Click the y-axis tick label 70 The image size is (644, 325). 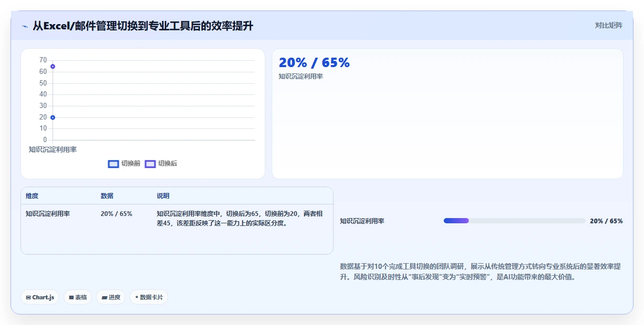pos(43,60)
